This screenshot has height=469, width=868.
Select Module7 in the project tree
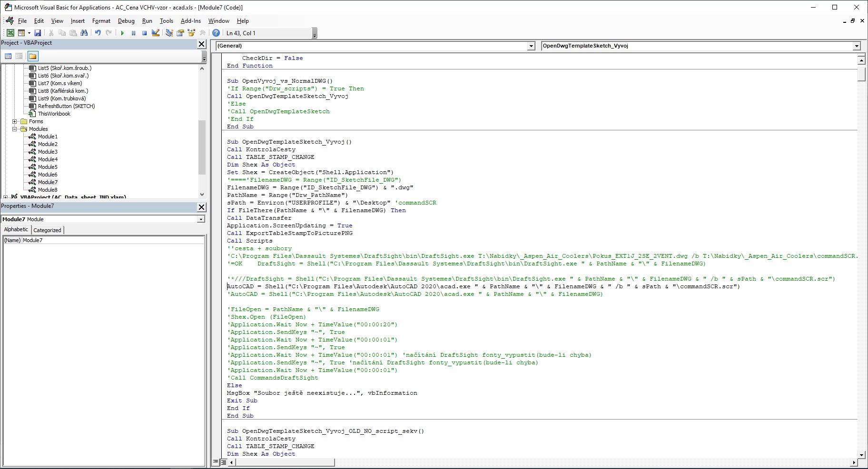click(48, 182)
